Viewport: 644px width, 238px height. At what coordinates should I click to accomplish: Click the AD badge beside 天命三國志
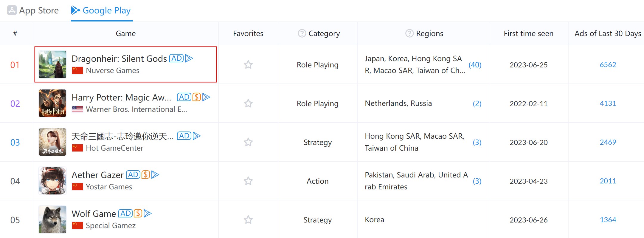(x=184, y=136)
